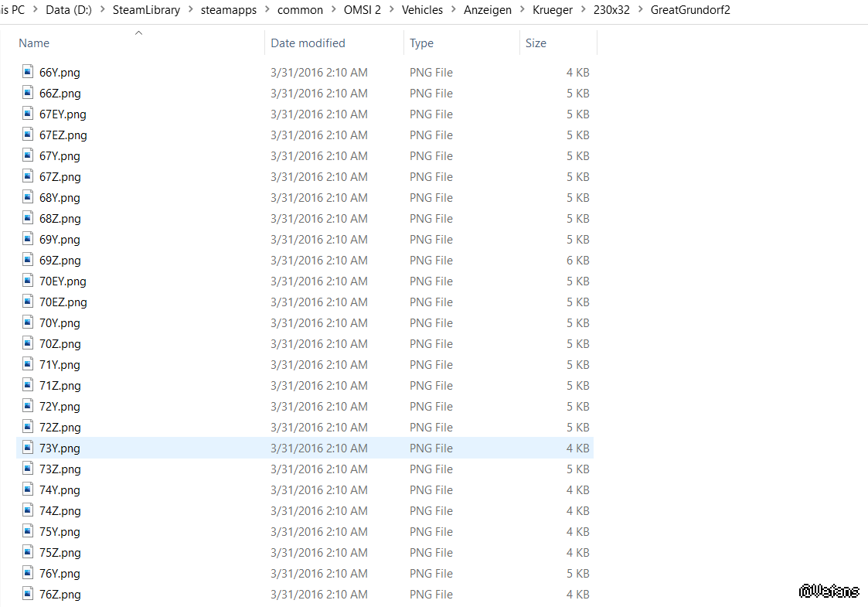Sort files by the Name column header
The height and width of the screenshot is (607, 868).
pos(34,43)
